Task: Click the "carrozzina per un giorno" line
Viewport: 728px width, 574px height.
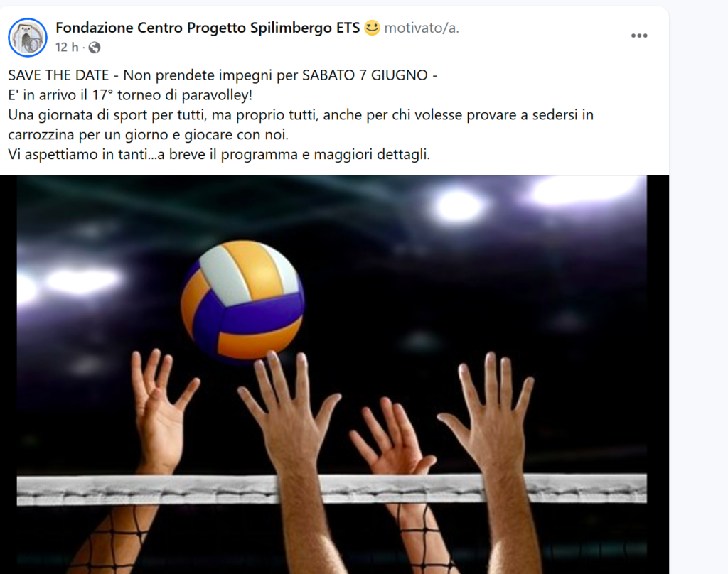Action: 148,134
